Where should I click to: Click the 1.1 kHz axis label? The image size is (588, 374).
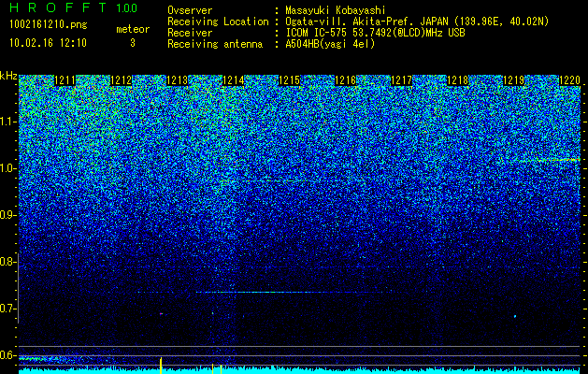point(7,122)
